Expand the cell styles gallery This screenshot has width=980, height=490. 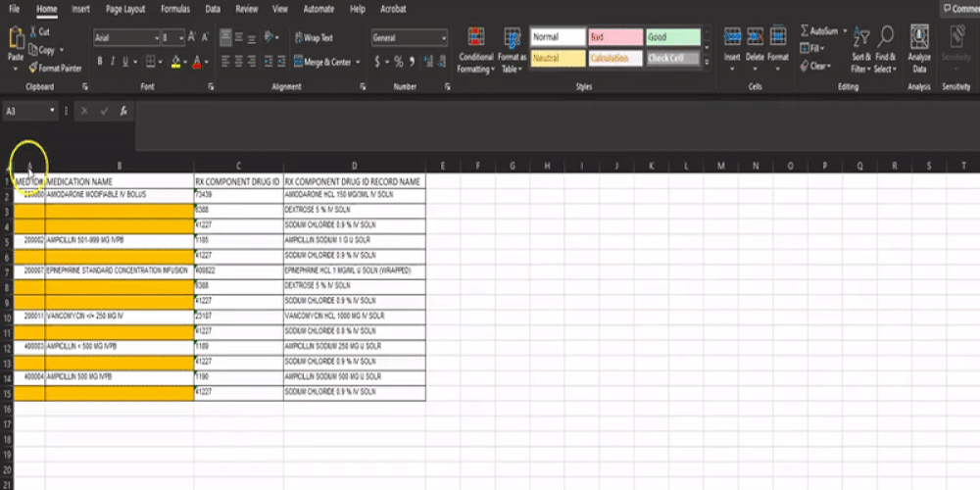pos(707,62)
